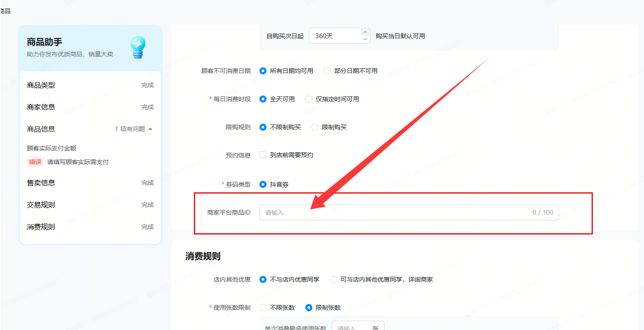Click the 请填写顾客实际需支付 error message
This screenshot has width=644, height=330.
78,162
